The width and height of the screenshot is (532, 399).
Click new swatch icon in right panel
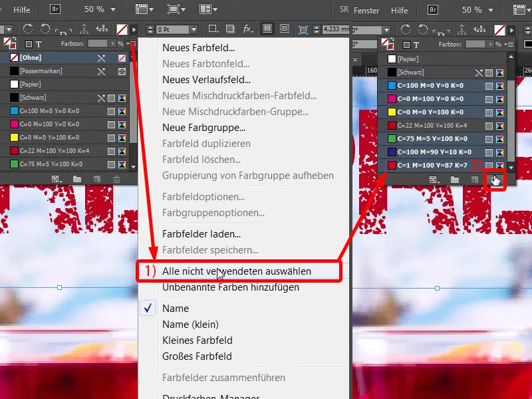tap(475, 180)
